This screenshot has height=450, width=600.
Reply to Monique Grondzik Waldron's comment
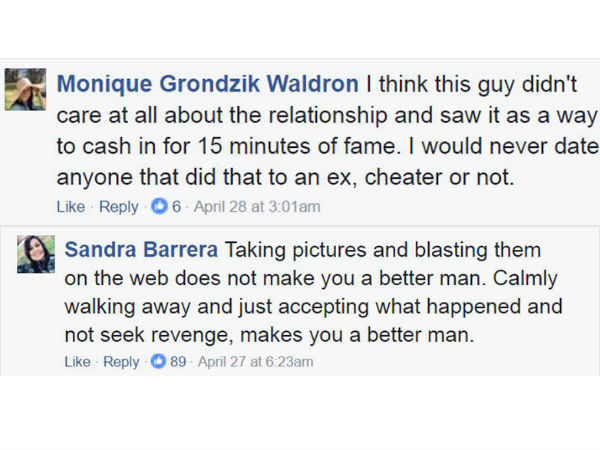pos(119,207)
